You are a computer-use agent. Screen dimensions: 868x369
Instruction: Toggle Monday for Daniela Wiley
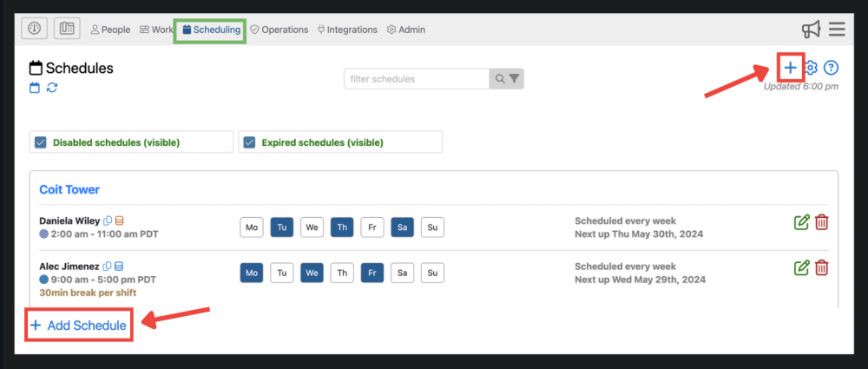point(252,227)
